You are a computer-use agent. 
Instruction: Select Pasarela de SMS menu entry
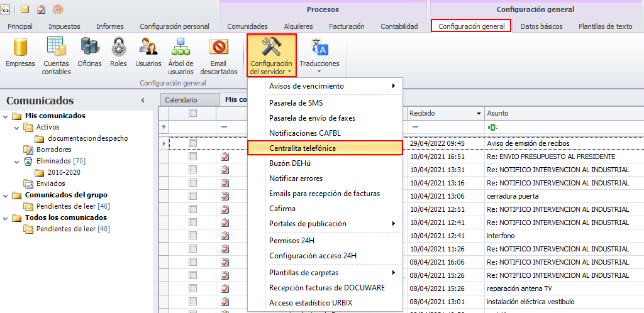tap(325, 102)
